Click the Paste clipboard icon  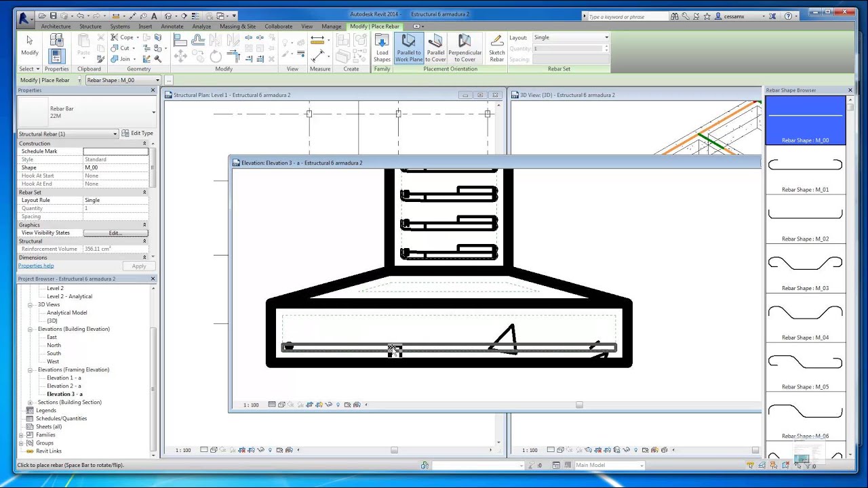tap(83, 44)
